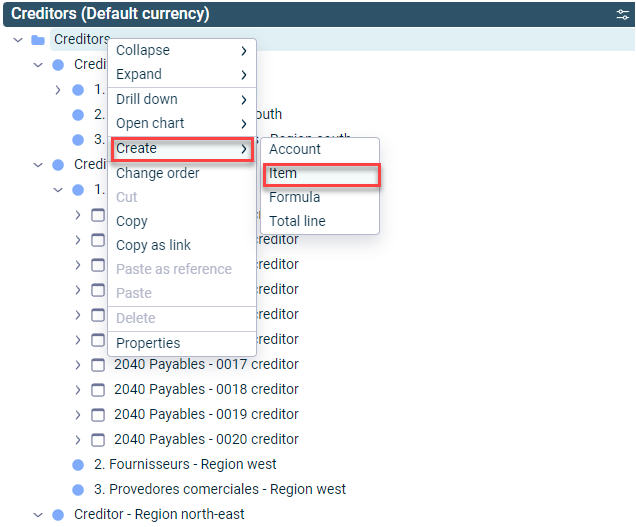Image resolution: width=636 pixels, height=527 pixels.
Task: Expand the 0018 creditor row chevron
Action: pyautogui.click(x=78, y=389)
